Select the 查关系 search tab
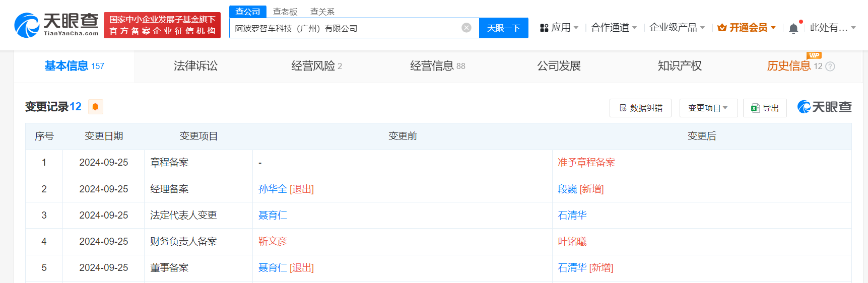The height and width of the screenshot is (283, 868). point(322,12)
